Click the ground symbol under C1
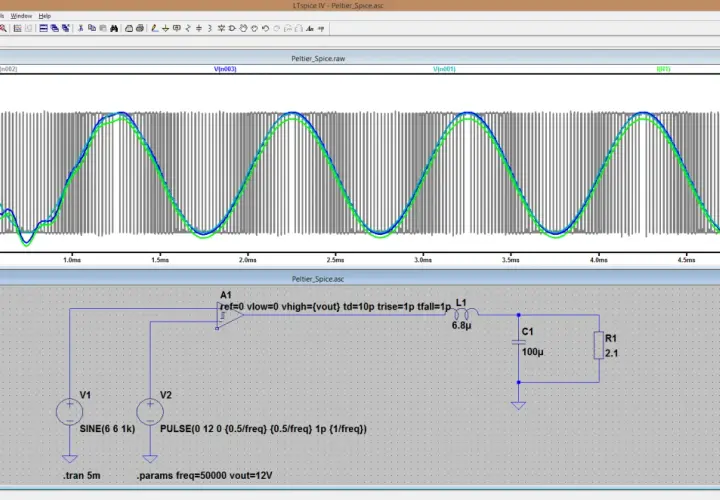 click(518, 405)
